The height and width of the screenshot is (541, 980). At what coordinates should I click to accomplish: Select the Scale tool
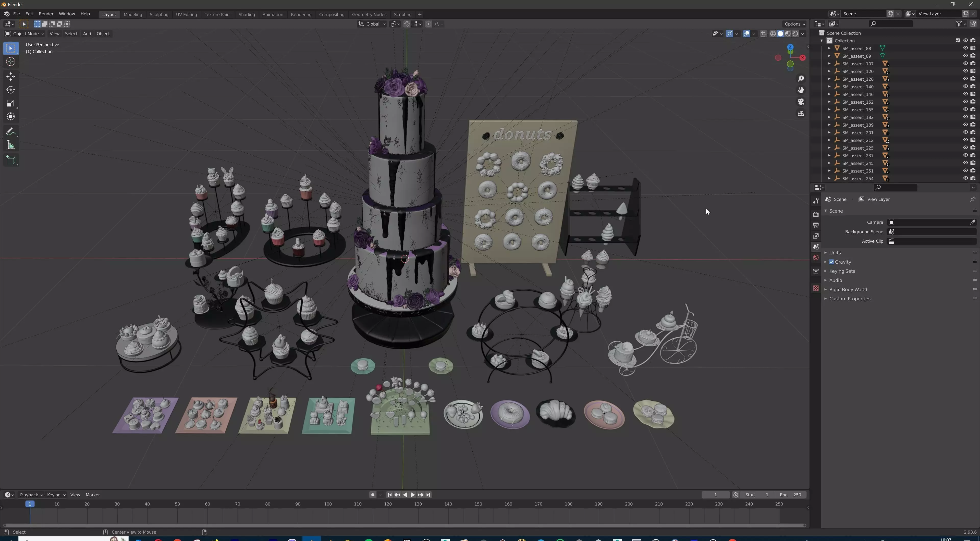pyautogui.click(x=11, y=104)
